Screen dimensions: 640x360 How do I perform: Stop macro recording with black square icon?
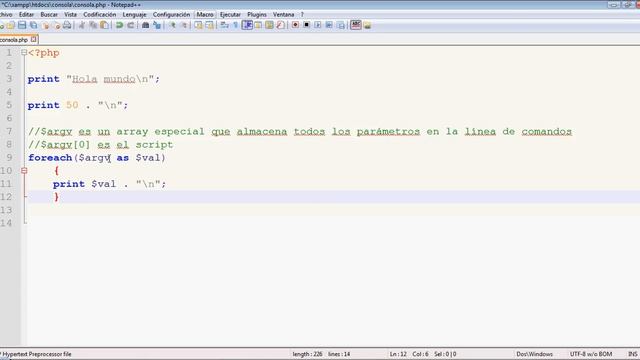tap(307, 25)
